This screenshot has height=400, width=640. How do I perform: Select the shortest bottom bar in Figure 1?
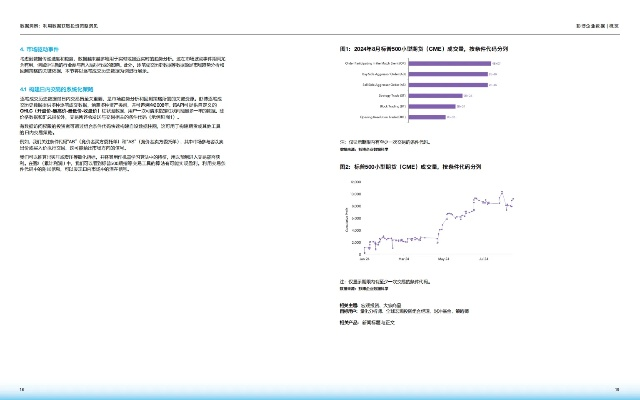[429, 116]
